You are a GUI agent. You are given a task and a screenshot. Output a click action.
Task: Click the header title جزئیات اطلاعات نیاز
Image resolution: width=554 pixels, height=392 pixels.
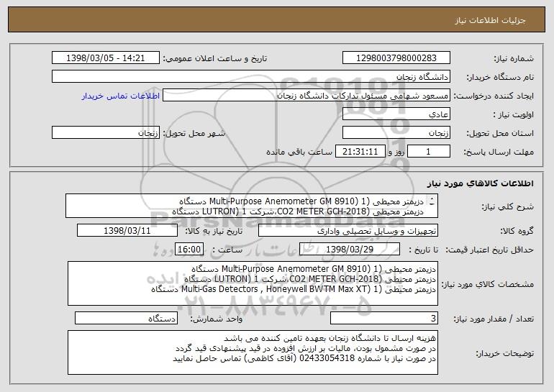coord(490,20)
